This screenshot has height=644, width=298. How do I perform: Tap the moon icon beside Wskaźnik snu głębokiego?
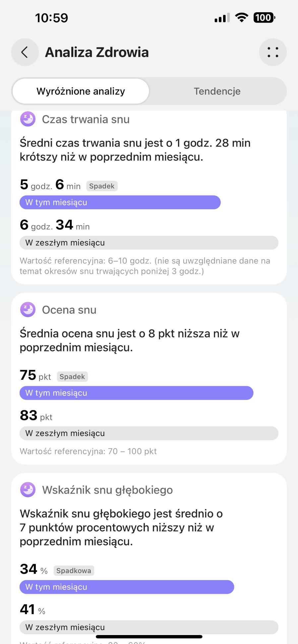(28, 490)
